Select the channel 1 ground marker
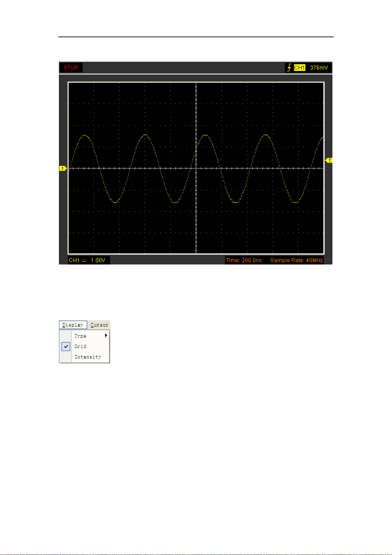The width and height of the screenshot is (392, 555). pyautogui.click(x=63, y=168)
